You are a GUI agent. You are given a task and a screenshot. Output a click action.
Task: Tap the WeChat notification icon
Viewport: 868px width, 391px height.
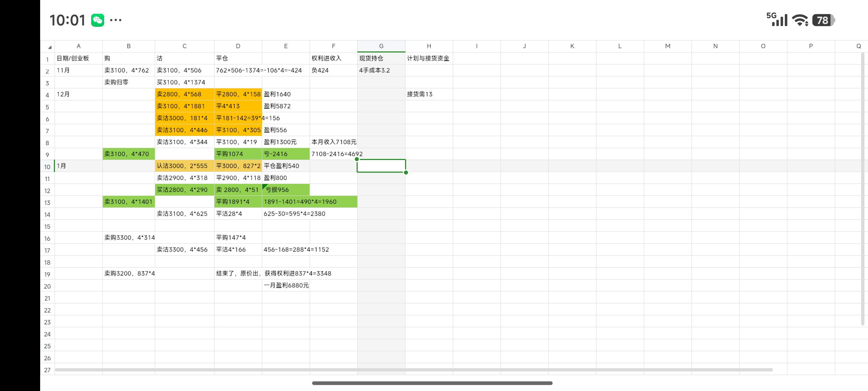pos(98,20)
